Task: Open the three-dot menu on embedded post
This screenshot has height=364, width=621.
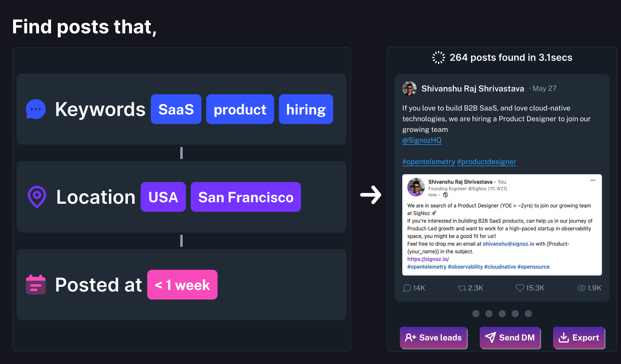Action: [x=593, y=181]
